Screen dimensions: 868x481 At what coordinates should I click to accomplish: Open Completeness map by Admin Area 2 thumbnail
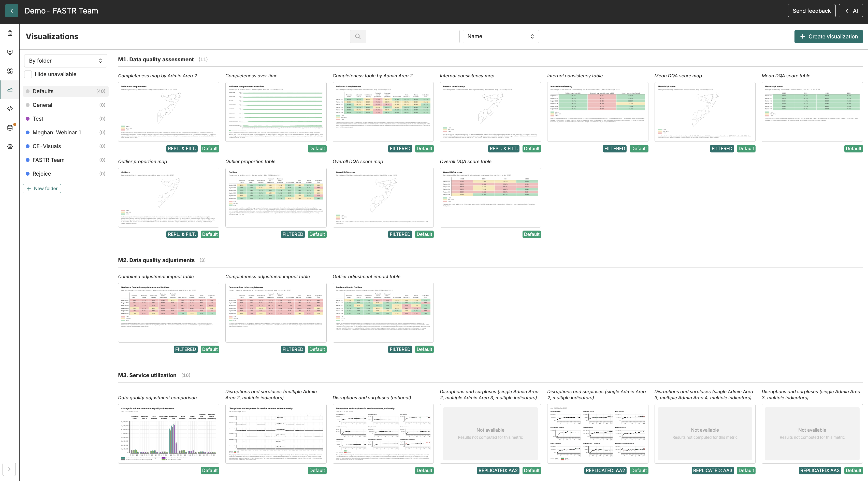click(168, 112)
